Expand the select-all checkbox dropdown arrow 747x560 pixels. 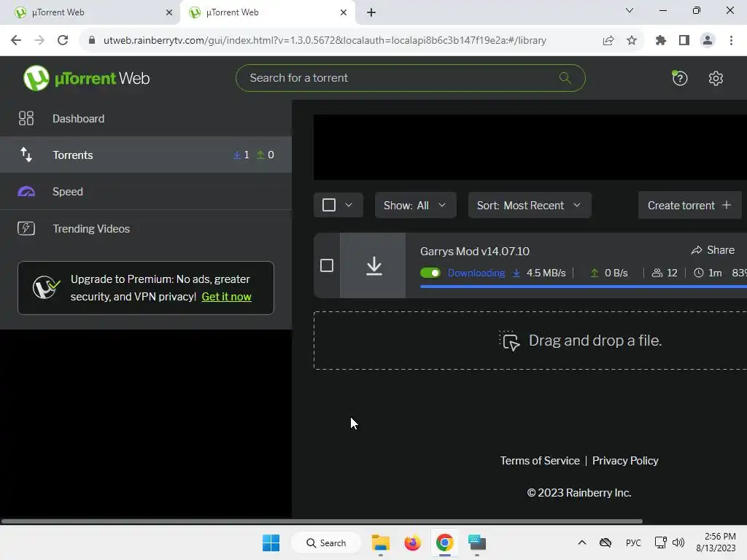[x=349, y=205]
